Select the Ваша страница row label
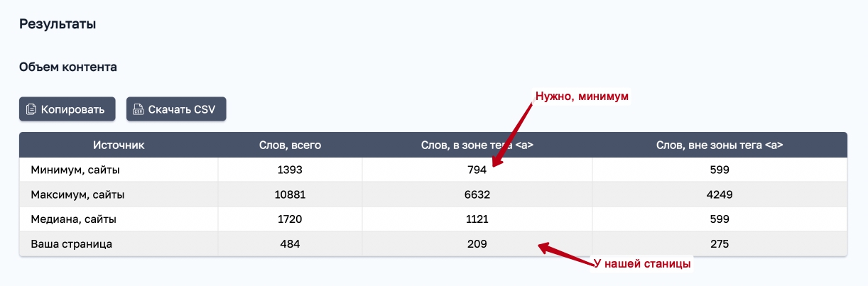 tap(71, 243)
